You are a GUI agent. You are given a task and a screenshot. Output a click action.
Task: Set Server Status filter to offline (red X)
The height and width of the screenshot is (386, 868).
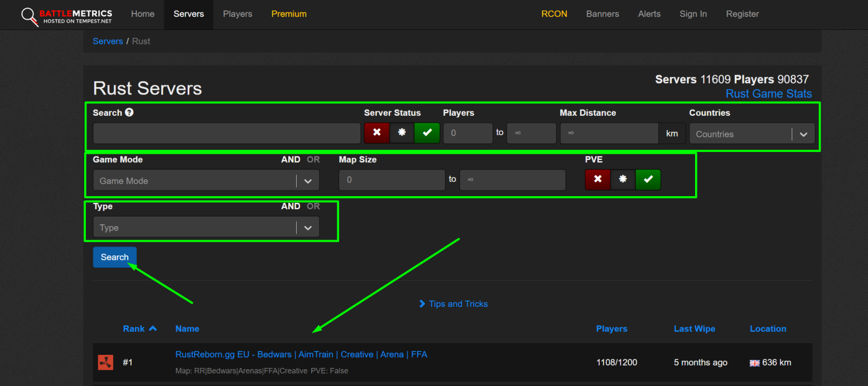[x=377, y=133]
